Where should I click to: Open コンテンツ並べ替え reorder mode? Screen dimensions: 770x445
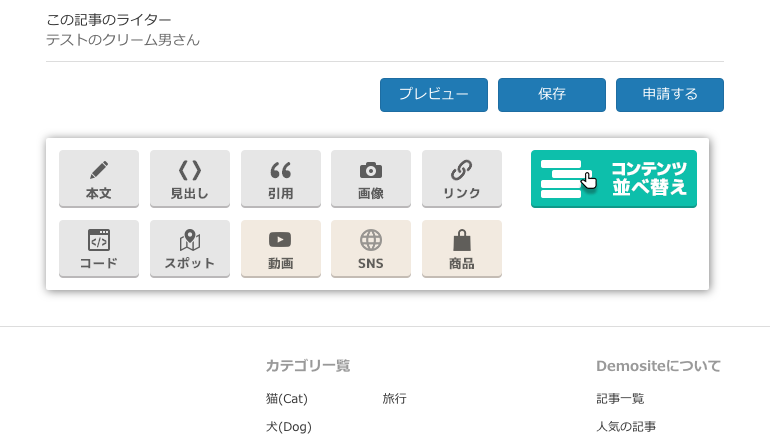tap(613, 179)
